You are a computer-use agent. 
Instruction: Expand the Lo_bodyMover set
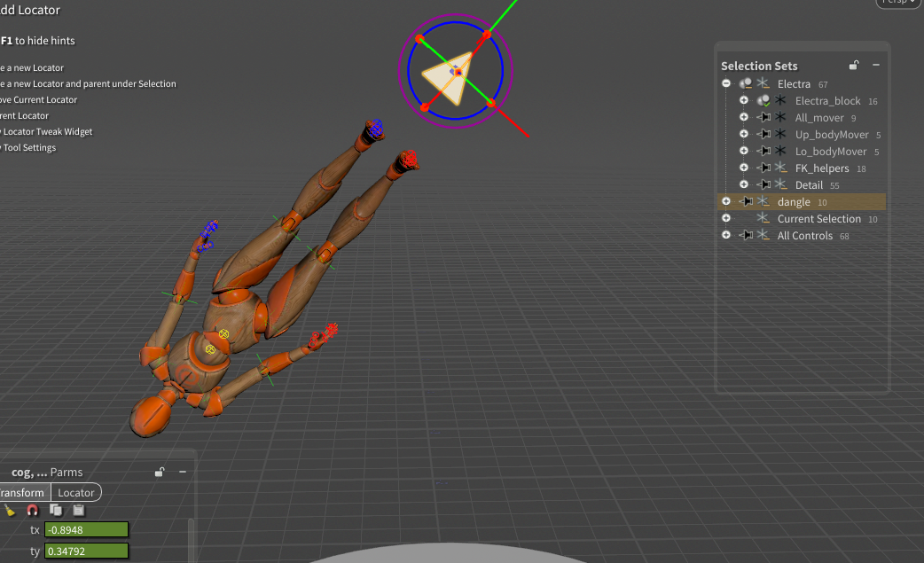click(x=744, y=151)
